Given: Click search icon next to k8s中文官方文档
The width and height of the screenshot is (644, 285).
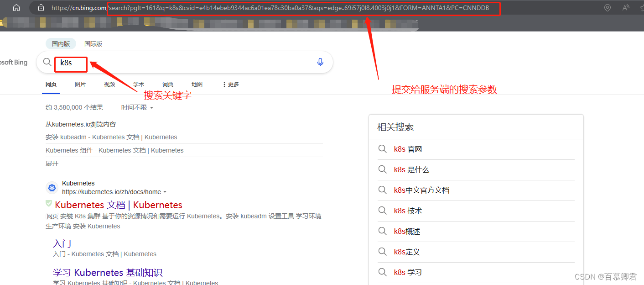Looking at the screenshot, I should click(x=383, y=190).
